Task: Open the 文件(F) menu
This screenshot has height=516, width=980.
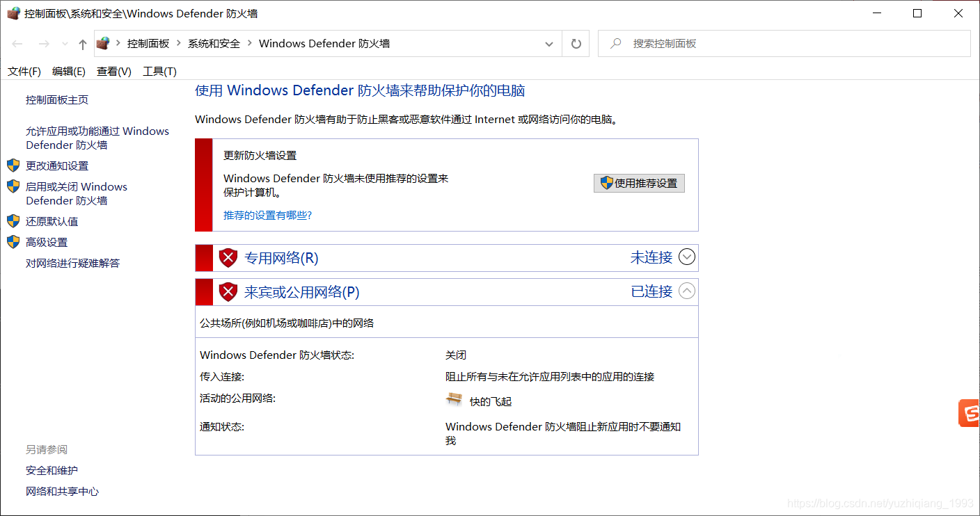Action: [24, 72]
